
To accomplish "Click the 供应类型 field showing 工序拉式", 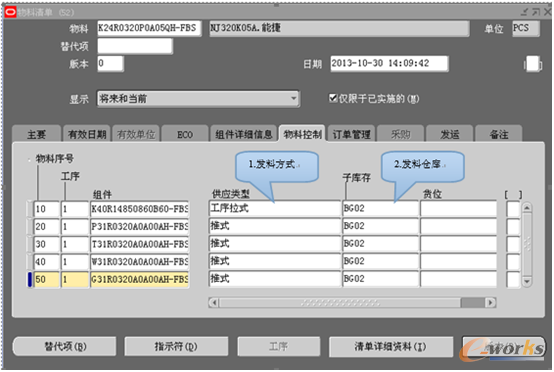I will (275, 208).
